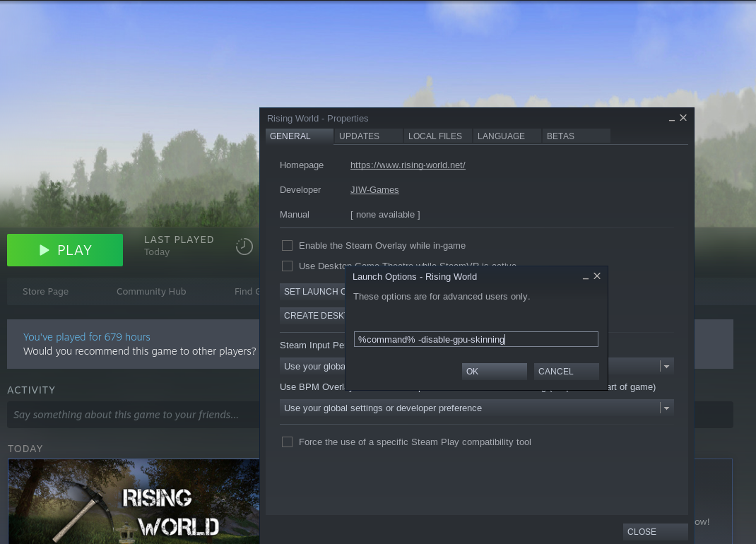Close the Rising World Properties window

pyautogui.click(x=683, y=118)
